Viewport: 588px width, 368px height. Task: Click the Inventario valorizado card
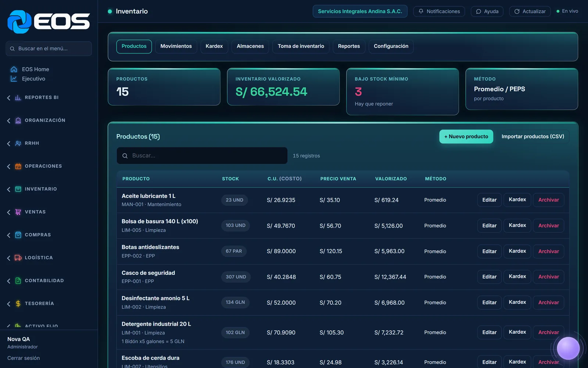point(283,87)
